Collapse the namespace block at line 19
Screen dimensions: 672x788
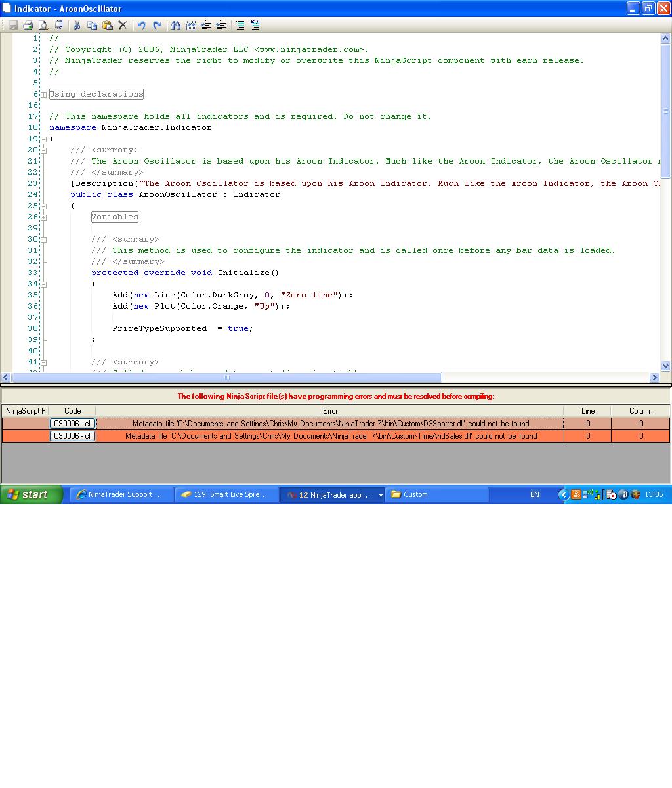coord(43,139)
